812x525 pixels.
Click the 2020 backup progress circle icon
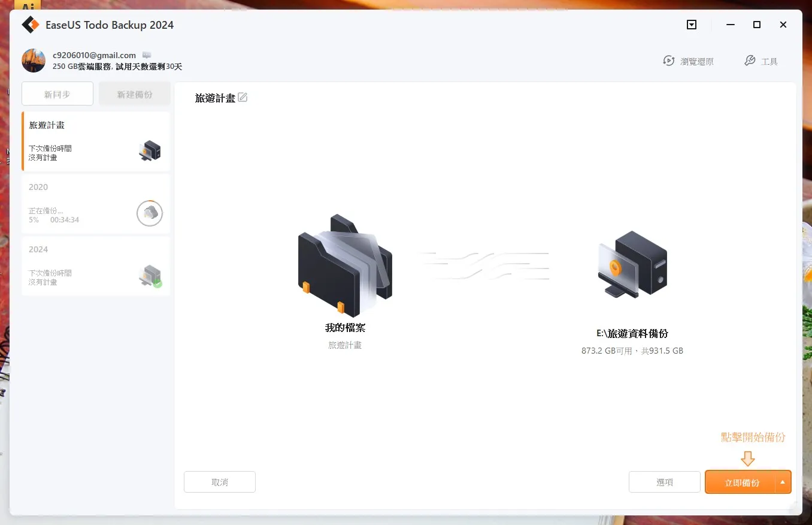pos(150,213)
